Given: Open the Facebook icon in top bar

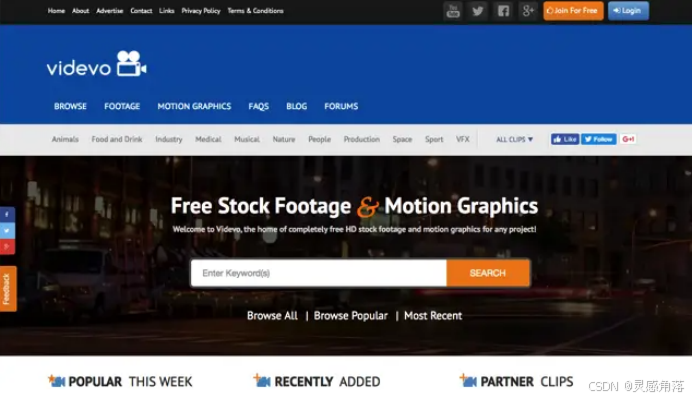Looking at the screenshot, I should pyautogui.click(x=503, y=11).
